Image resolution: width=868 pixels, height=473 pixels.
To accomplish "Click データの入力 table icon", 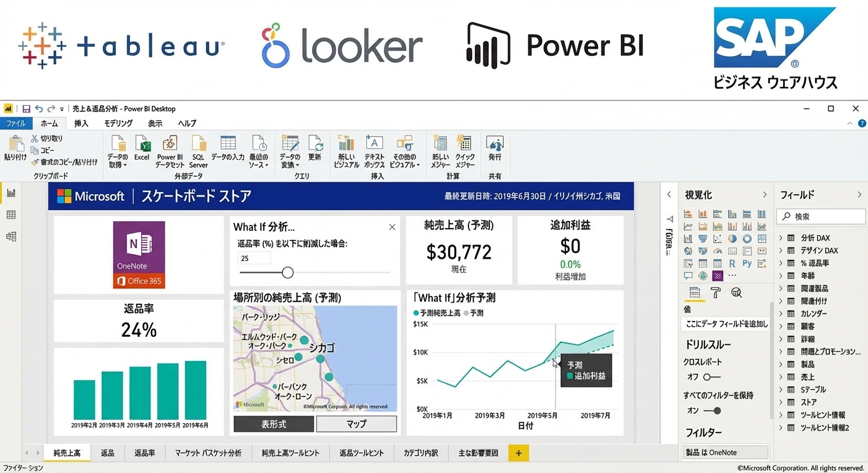I will [x=228, y=143].
